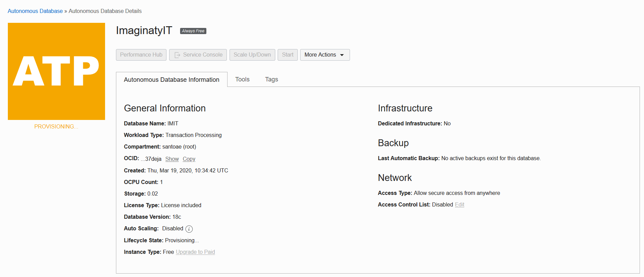Screen dimensions: 644x277
Task: Click the Transaction Processing workload value
Action: (193, 135)
